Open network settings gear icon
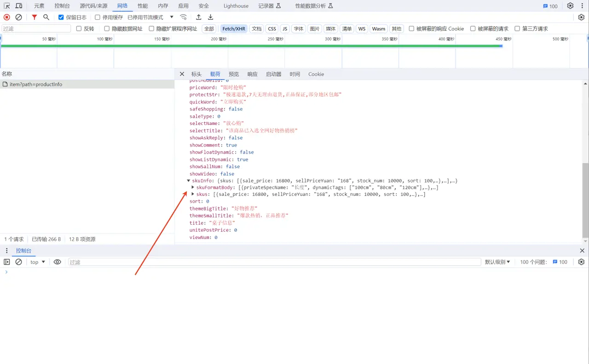 [581, 17]
